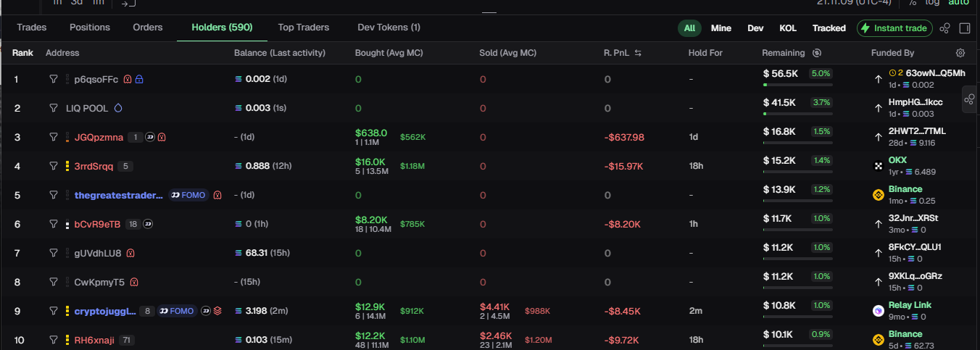Click round platform icon next to bCvR9eTB badge

[x=149, y=224]
